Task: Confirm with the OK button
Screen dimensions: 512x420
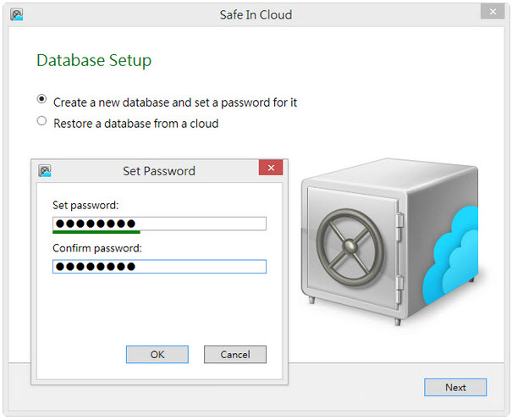Action: tap(157, 354)
